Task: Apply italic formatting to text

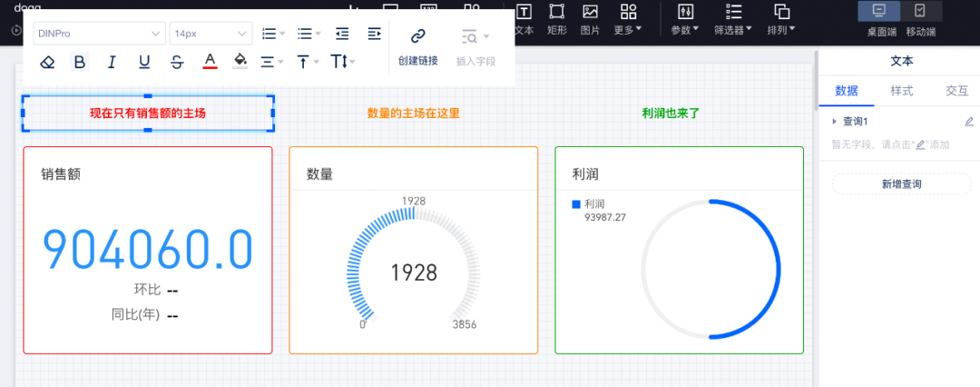Action: pyautogui.click(x=112, y=62)
